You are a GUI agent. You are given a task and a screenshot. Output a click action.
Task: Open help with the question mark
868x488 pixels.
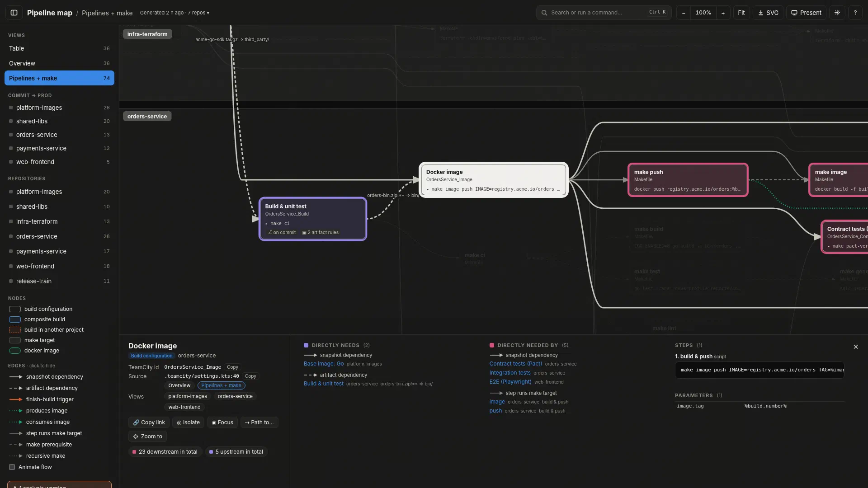[855, 13]
